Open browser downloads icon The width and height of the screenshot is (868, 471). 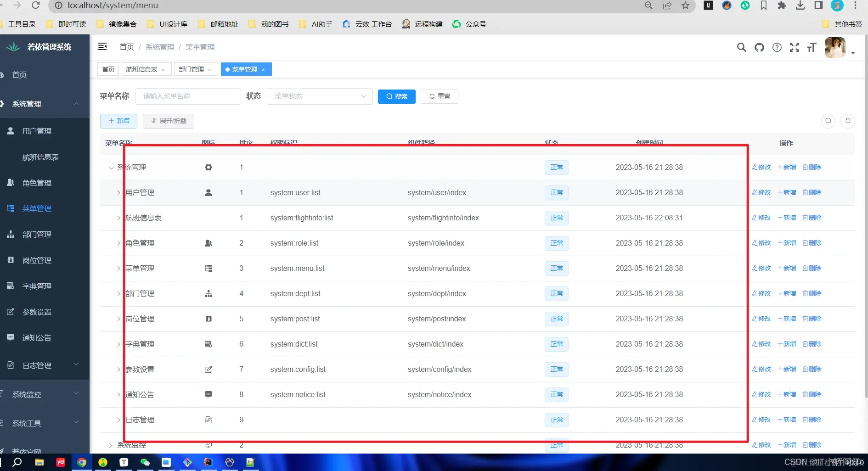tap(800, 6)
